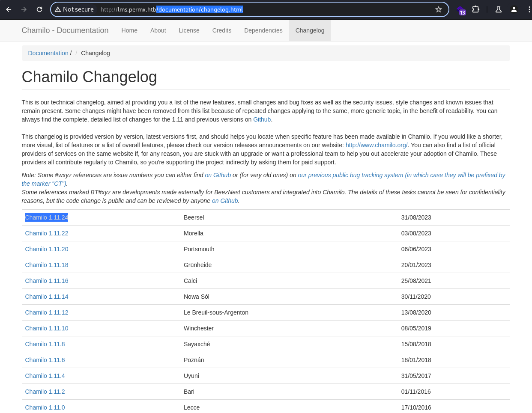Open the extensions puzzle icon
532x413 pixels.
tap(475, 9)
